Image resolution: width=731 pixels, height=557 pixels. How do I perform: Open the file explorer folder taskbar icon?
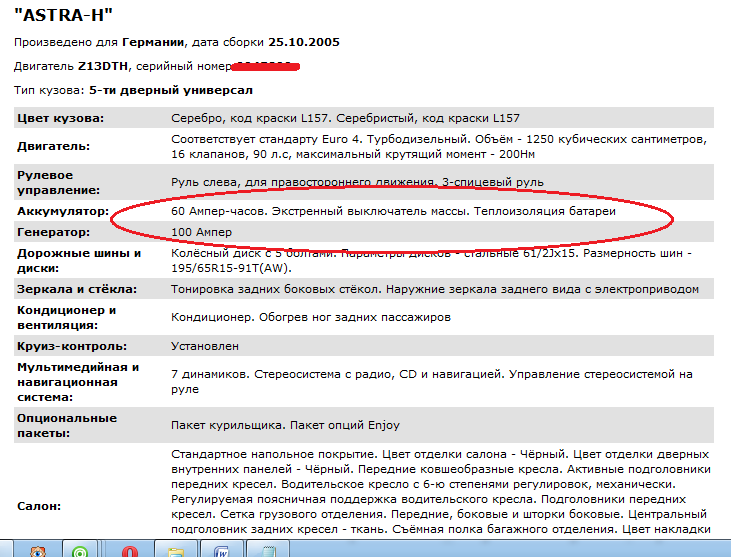coord(176,552)
